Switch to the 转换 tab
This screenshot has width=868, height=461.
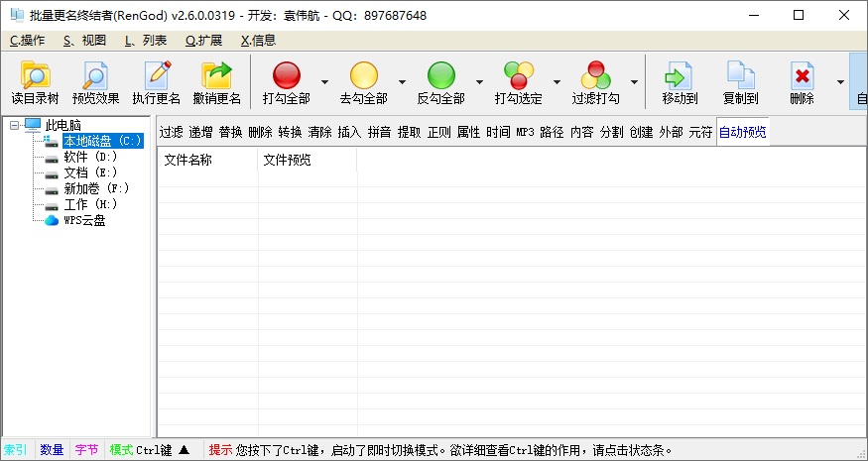coord(290,132)
